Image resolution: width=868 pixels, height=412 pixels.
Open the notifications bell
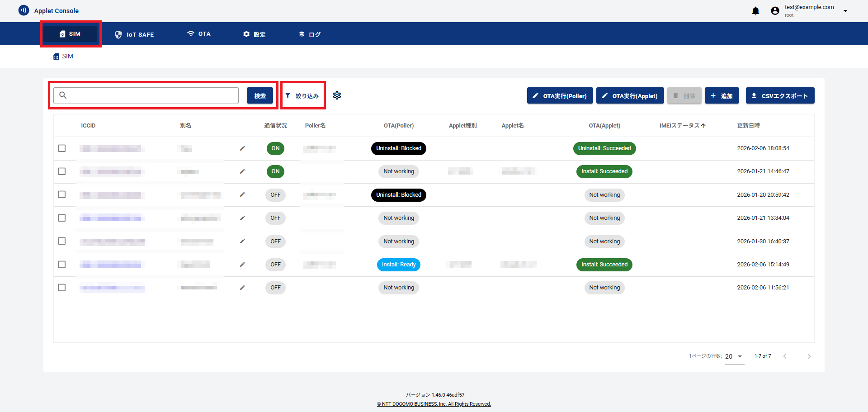point(755,11)
